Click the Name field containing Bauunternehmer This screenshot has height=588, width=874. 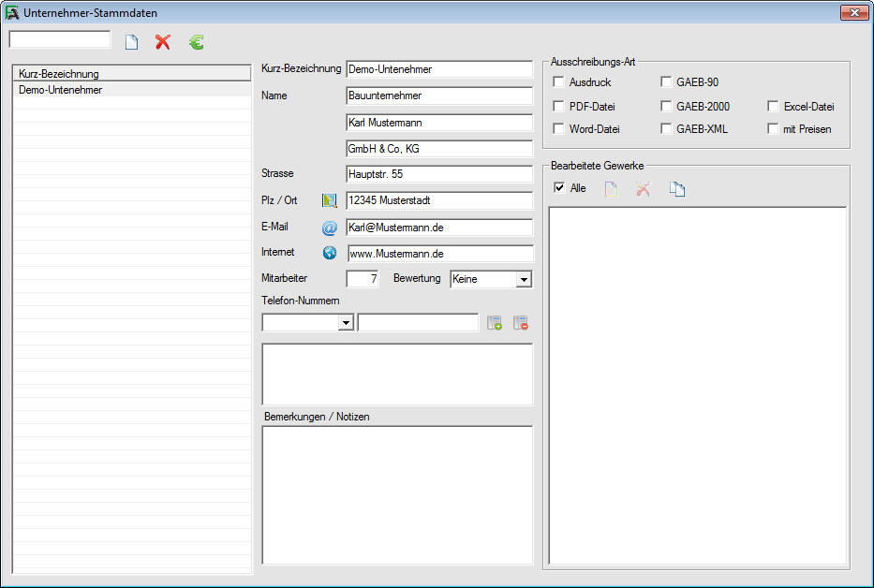tap(439, 96)
